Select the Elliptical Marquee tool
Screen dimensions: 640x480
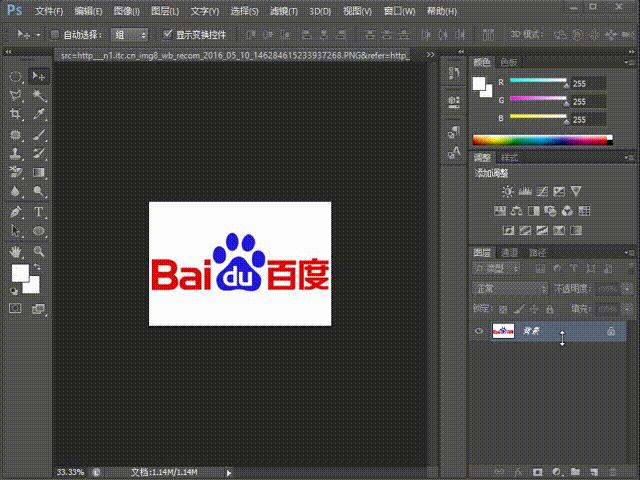pos(16,76)
